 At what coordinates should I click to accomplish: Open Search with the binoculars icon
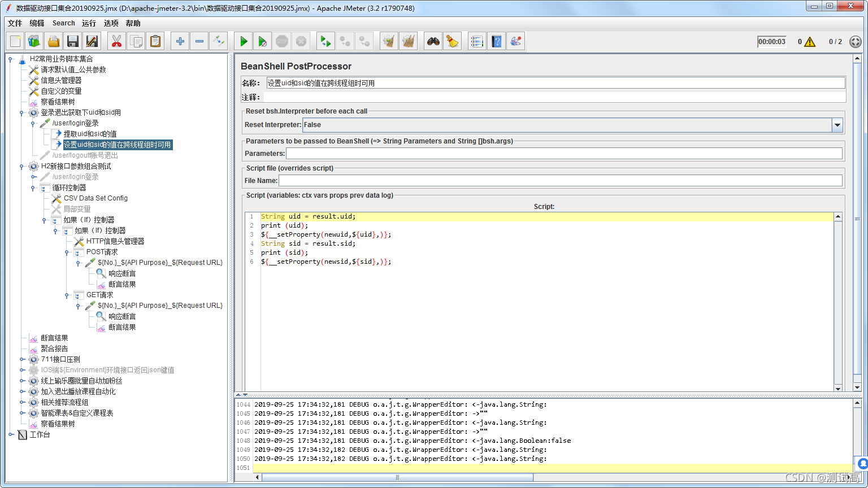(433, 41)
